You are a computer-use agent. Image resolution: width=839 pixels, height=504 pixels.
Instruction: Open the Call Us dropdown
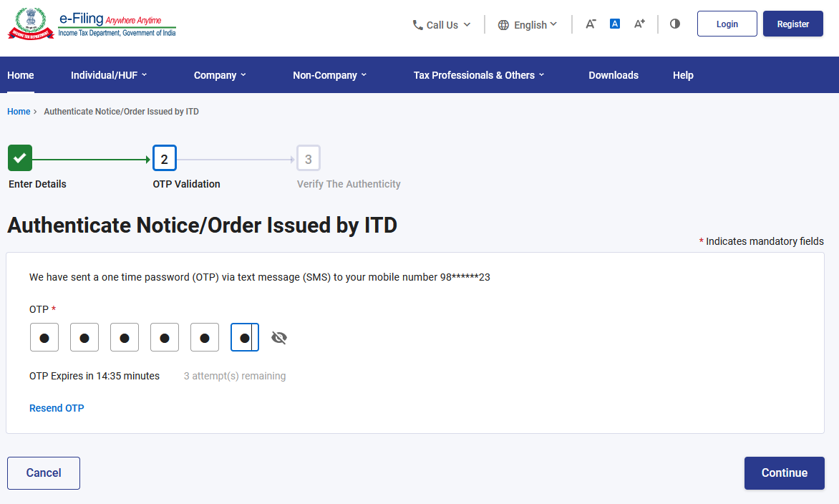point(442,24)
